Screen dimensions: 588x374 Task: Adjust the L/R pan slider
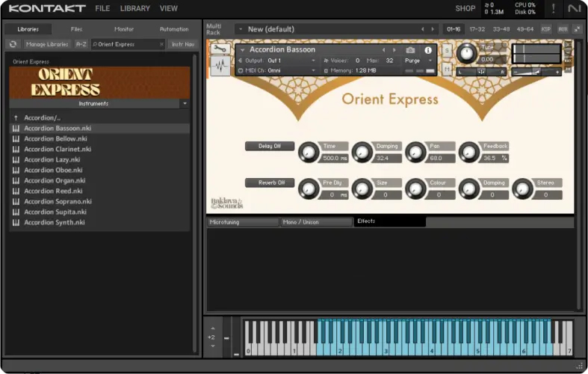click(x=481, y=72)
